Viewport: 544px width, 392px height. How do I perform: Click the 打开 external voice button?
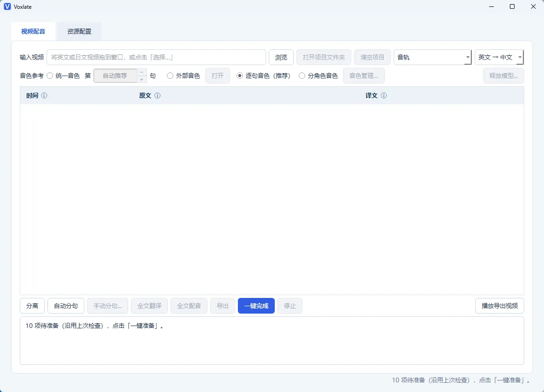point(218,76)
